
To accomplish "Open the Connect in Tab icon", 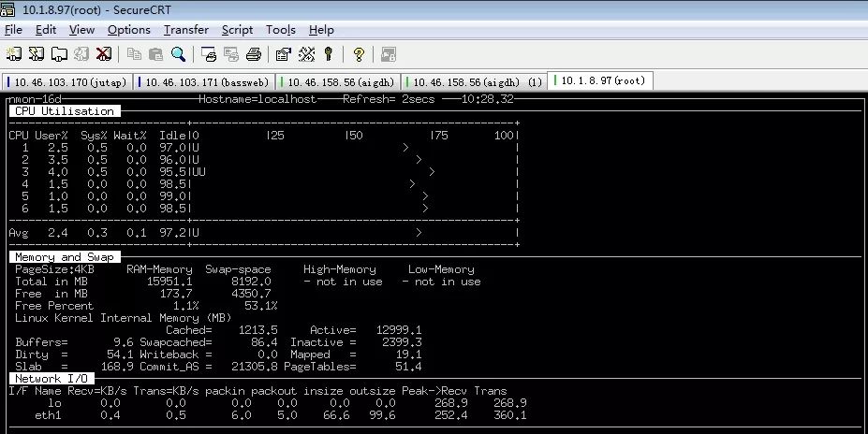I will [x=59, y=53].
